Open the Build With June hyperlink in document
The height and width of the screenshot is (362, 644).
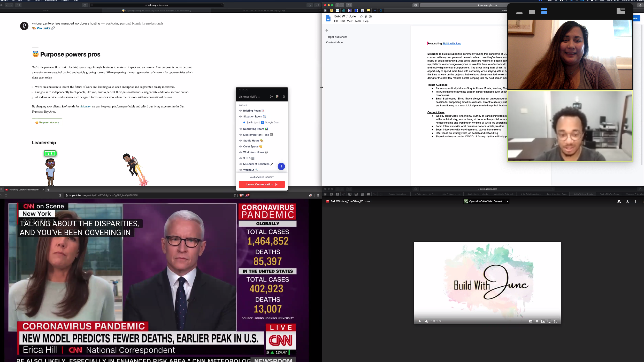tap(452, 44)
